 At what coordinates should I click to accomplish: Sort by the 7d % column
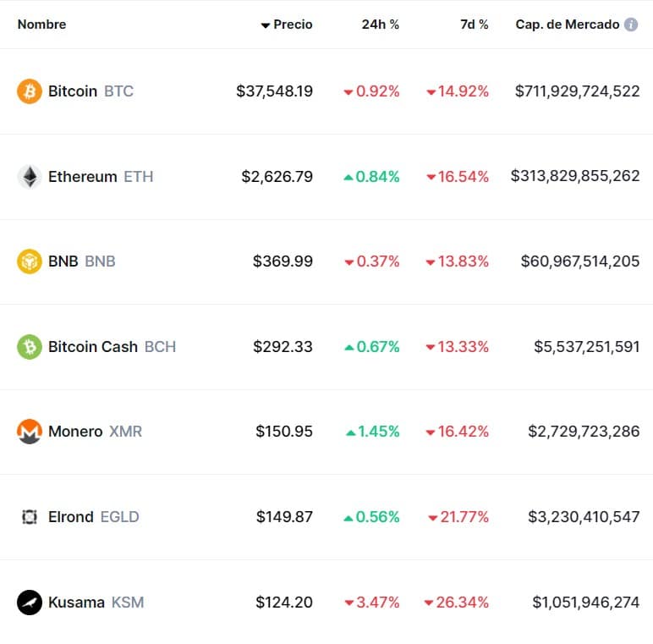(x=475, y=25)
